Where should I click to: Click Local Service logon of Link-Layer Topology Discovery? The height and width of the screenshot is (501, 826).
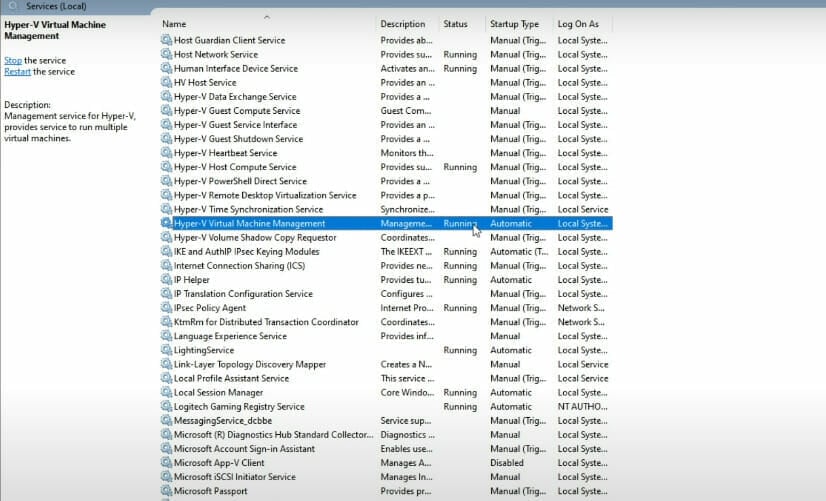583,365
